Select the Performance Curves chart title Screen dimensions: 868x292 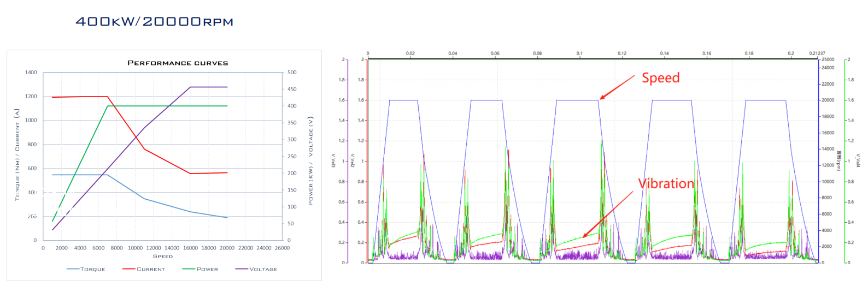point(178,63)
